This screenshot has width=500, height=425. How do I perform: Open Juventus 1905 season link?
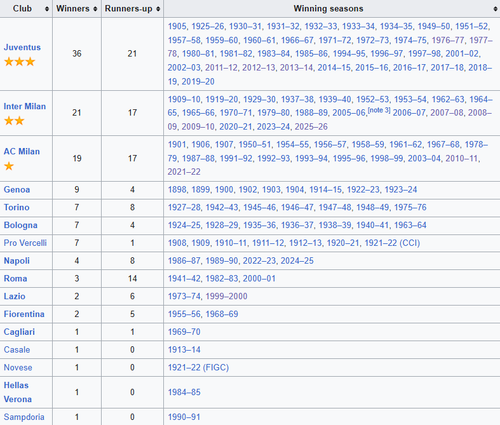click(177, 26)
